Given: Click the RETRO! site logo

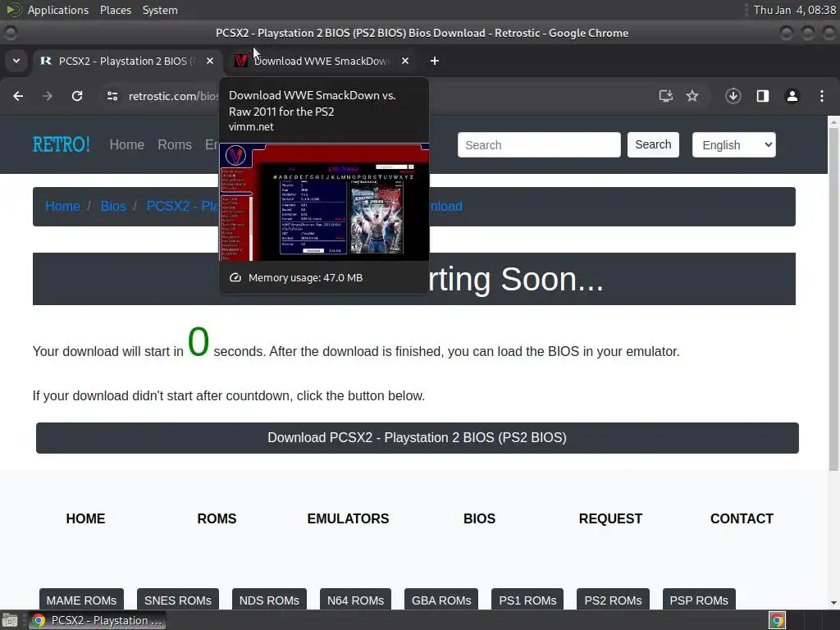Looking at the screenshot, I should point(61,144).
